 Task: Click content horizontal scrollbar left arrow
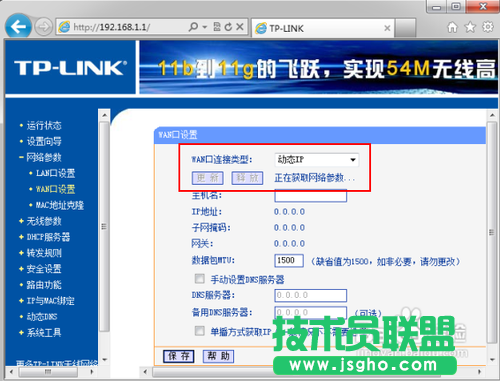(145, 371)
